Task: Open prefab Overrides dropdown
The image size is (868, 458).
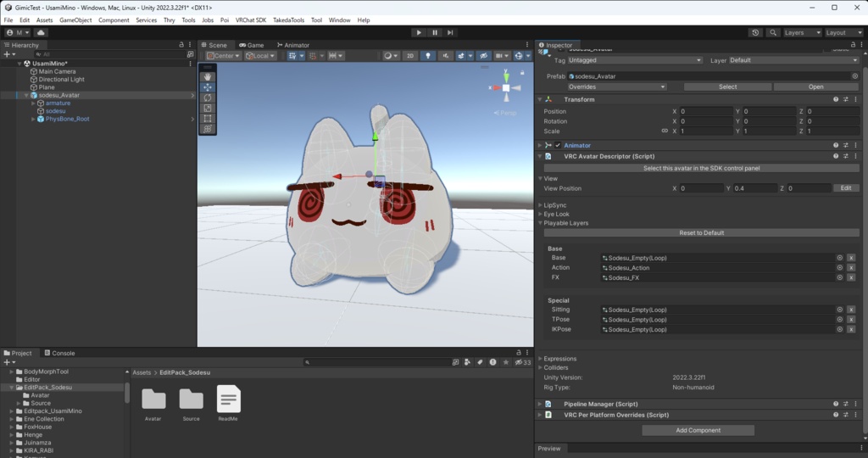Action: click(x=617, y=87)
